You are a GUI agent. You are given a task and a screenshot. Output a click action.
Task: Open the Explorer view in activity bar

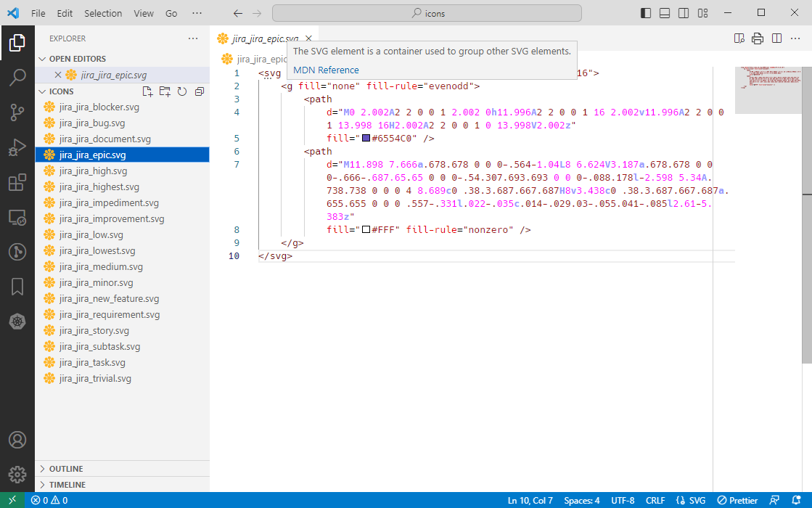click(x=17, y=43)
